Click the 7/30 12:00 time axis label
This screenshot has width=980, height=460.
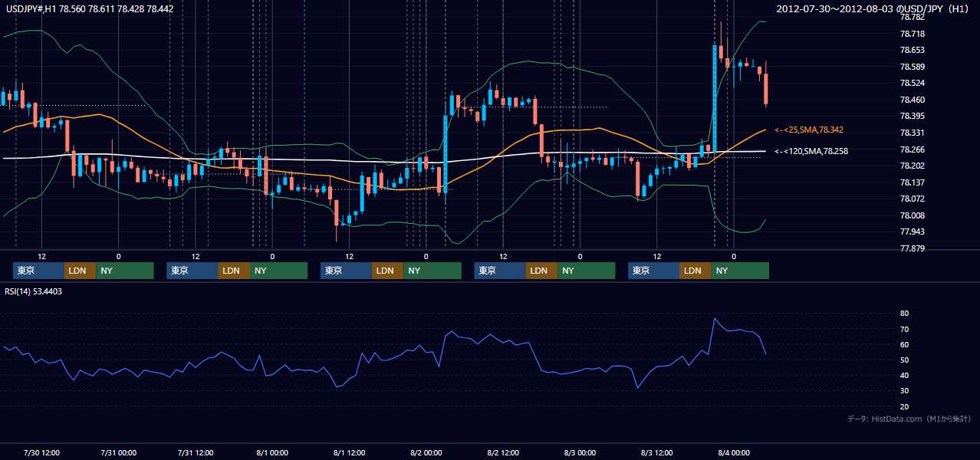[x=42, y=452]
